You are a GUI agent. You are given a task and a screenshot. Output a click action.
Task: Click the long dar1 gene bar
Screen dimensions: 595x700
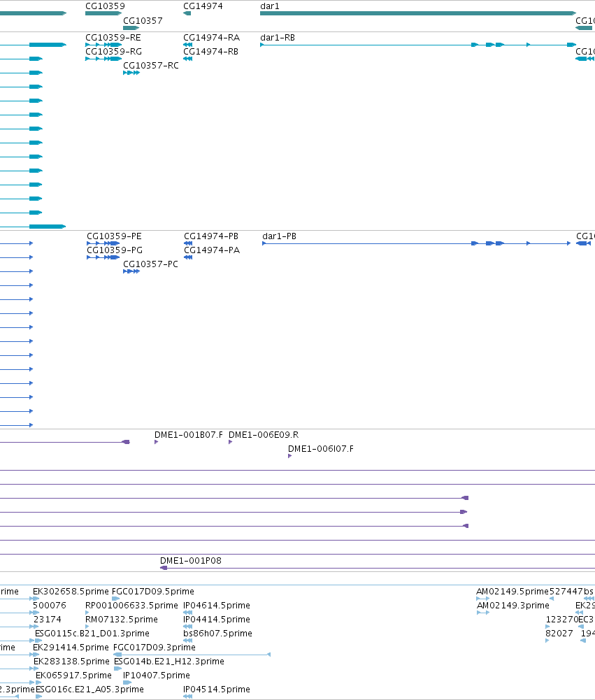tap(418, 13)
